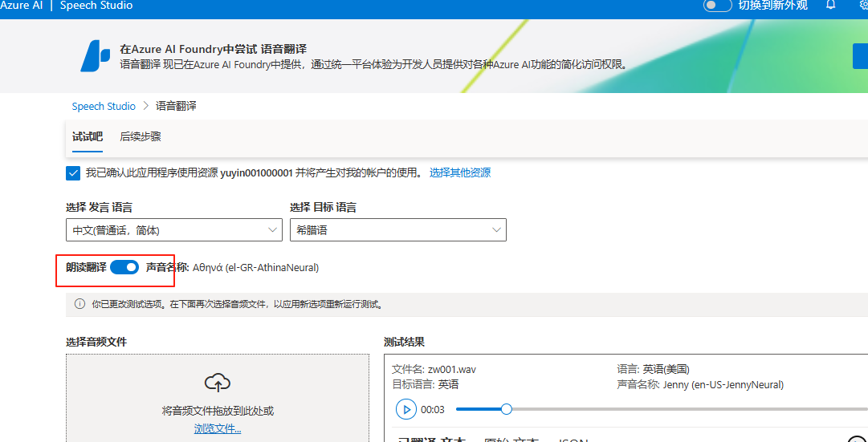Click the 00:03 playback time label

point(433,410)
